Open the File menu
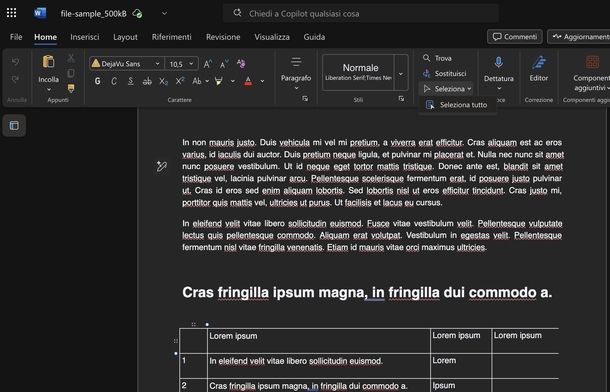The width and height of the screenshot is (610, 392). pyautogui.click(x=16, y=37)
